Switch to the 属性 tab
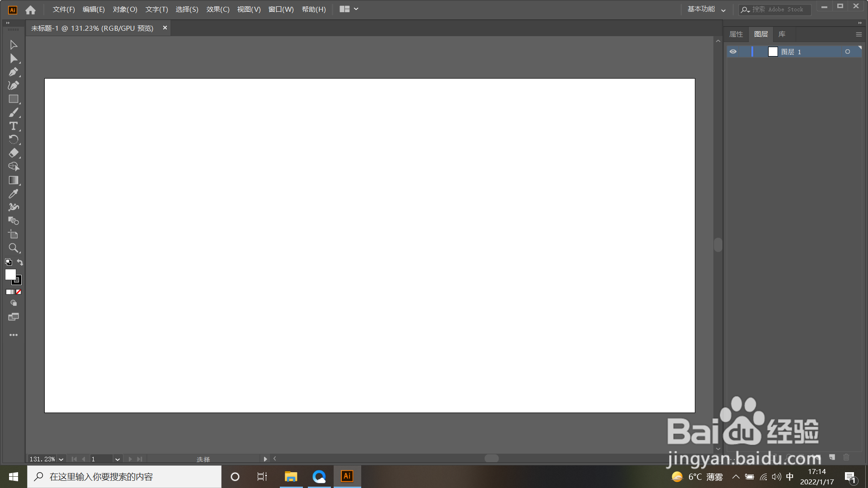Screen dimensions: 868x488 click(x=736, y=34)
